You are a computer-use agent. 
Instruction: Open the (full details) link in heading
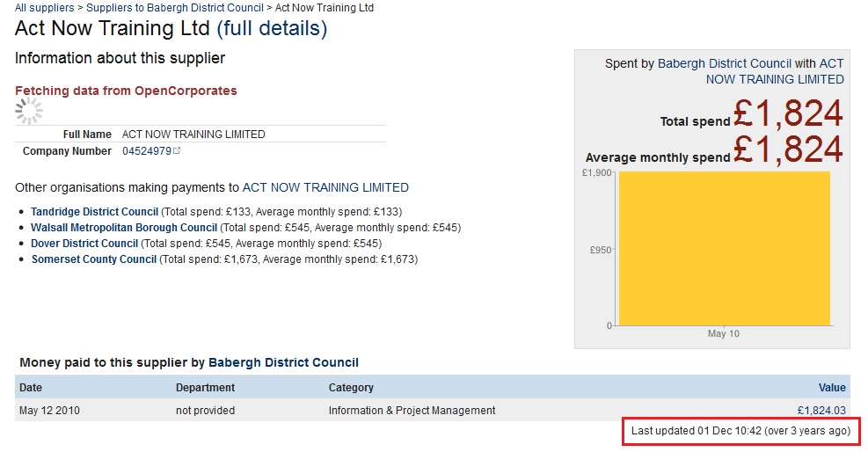(x=272, y=28)
